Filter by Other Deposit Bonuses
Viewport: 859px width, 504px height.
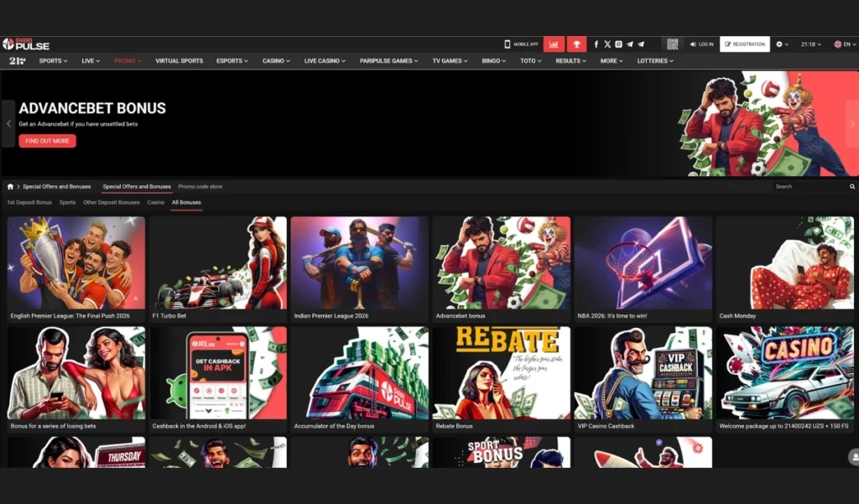tap(112, 203)
